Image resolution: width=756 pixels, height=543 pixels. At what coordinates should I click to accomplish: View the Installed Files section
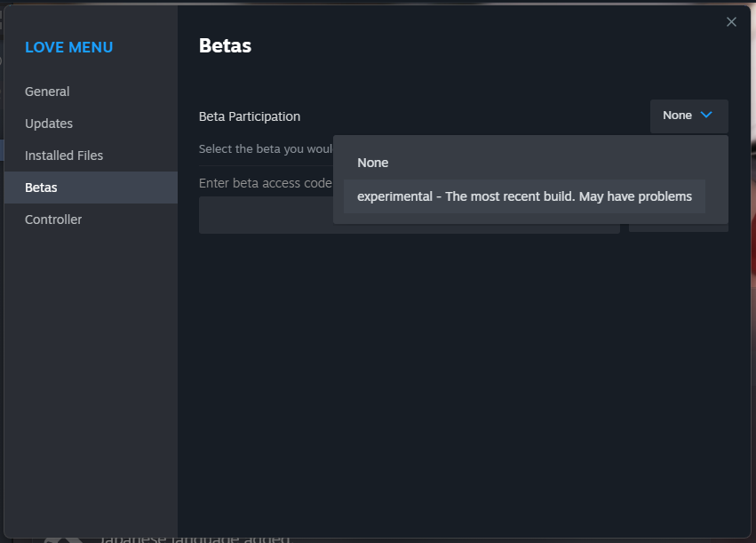click(64, 155)
